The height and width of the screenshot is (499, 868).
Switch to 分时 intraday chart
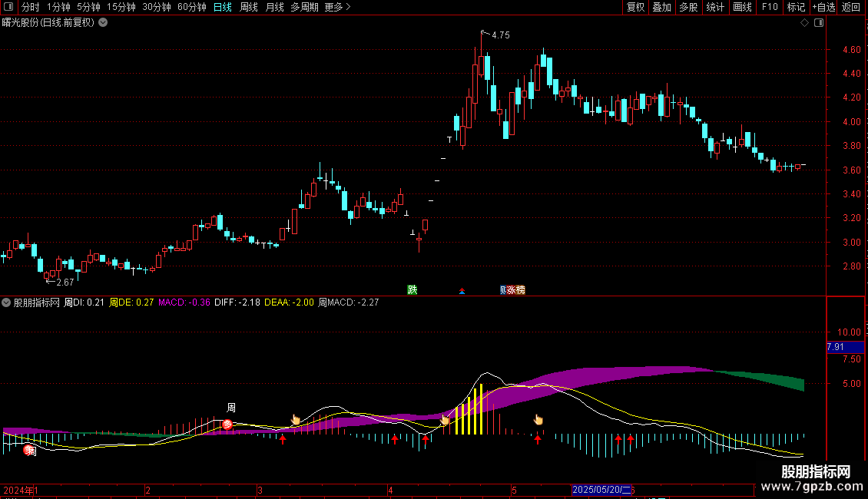(31, 7)
